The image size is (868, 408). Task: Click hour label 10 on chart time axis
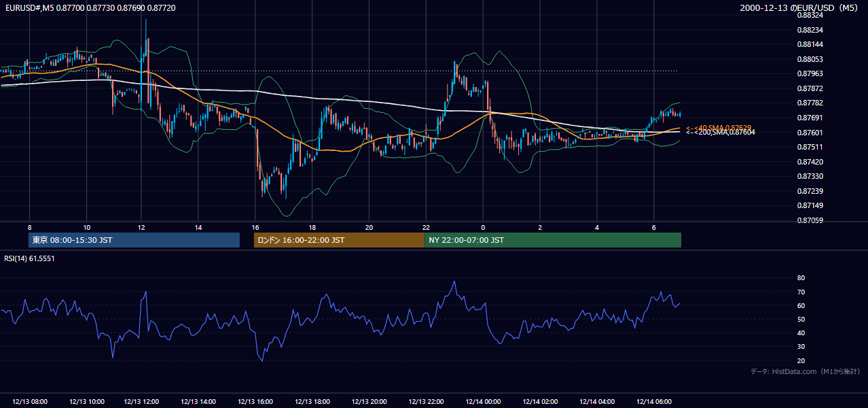point(86,227)
